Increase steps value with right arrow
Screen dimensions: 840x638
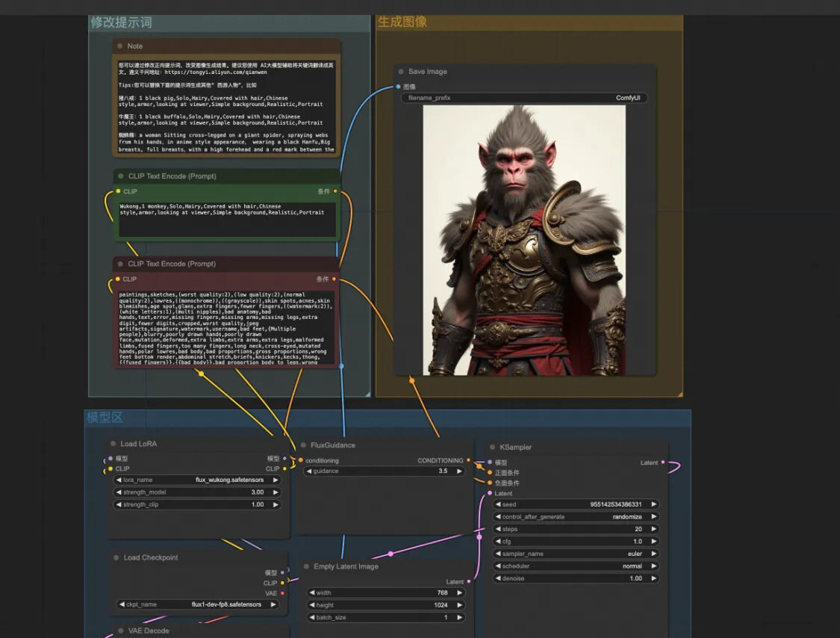coord(653,529)
